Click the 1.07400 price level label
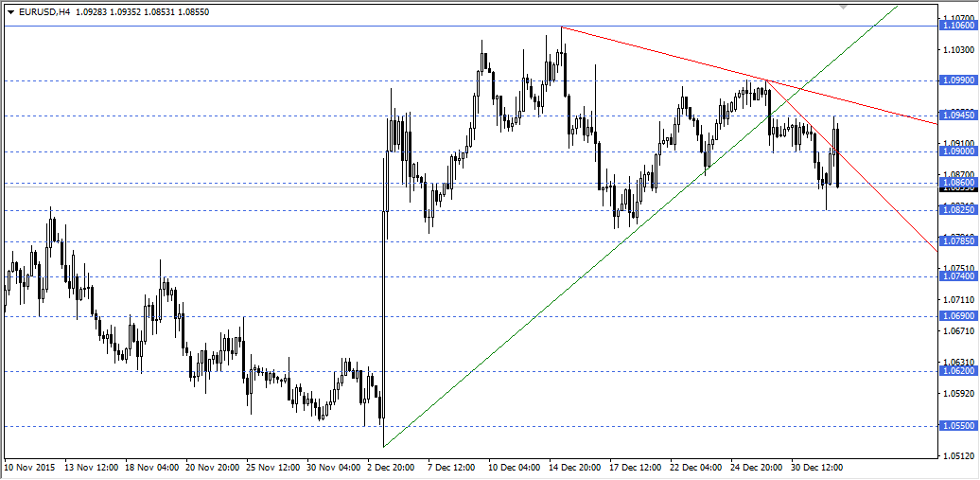Image resolution: width=980 pixels, height=480 pixels. coord(957,276)
